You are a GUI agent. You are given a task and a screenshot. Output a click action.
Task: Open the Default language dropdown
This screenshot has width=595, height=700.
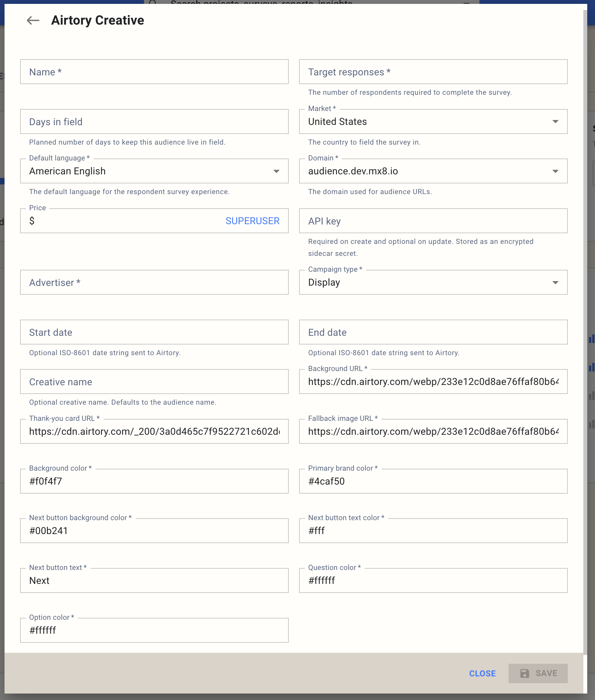[154, 171]
